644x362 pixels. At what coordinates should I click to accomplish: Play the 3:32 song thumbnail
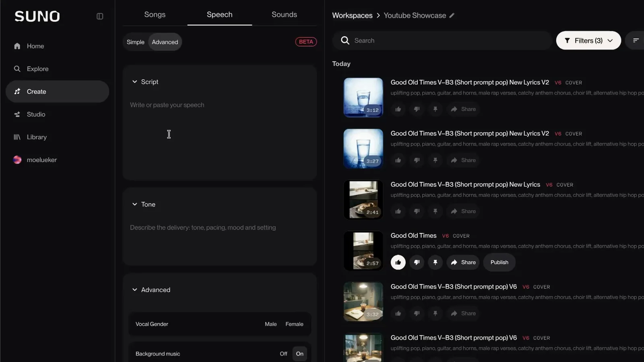tap(363, 302)
